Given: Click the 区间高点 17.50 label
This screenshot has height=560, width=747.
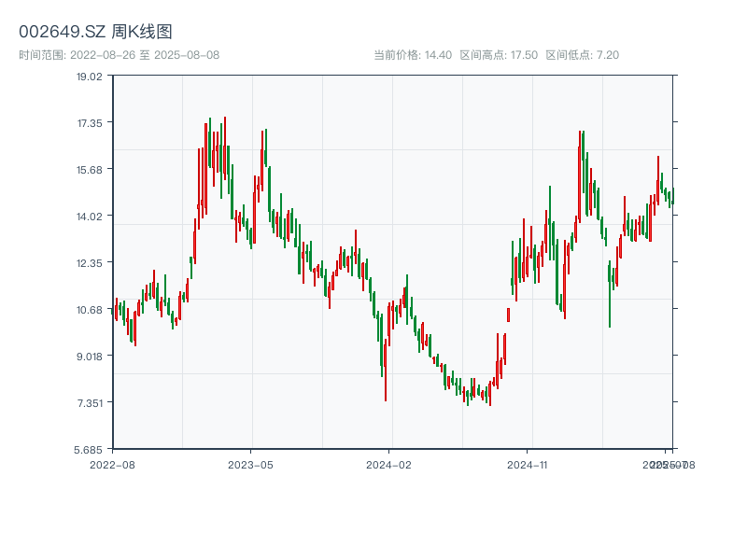Looking at the screenshot, I should click(498, 55).
